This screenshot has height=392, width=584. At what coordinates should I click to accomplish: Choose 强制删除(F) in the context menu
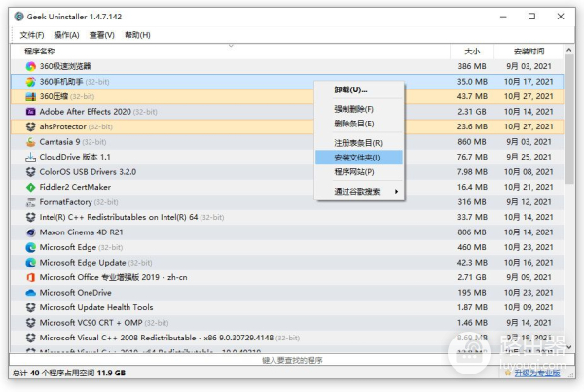[x=359, y=109]
